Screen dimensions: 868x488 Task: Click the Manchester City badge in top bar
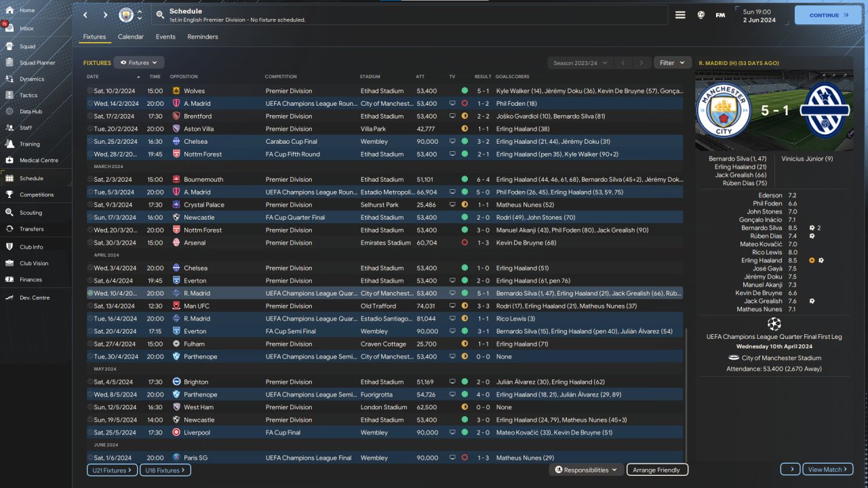(126, 15)
